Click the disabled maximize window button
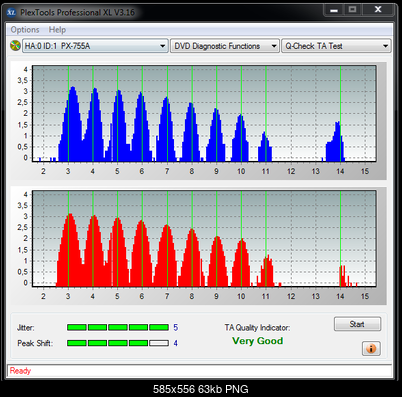Image resolution: width=402 pixels, height=397 pixels. click(353, 10)
